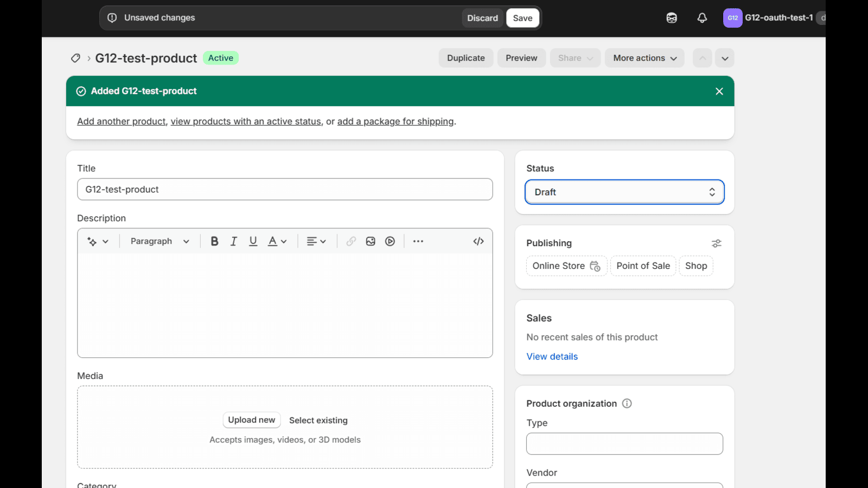This screenshot has width=868, height=488.
Task: Open the text color picker
Action: click(277, 241)
